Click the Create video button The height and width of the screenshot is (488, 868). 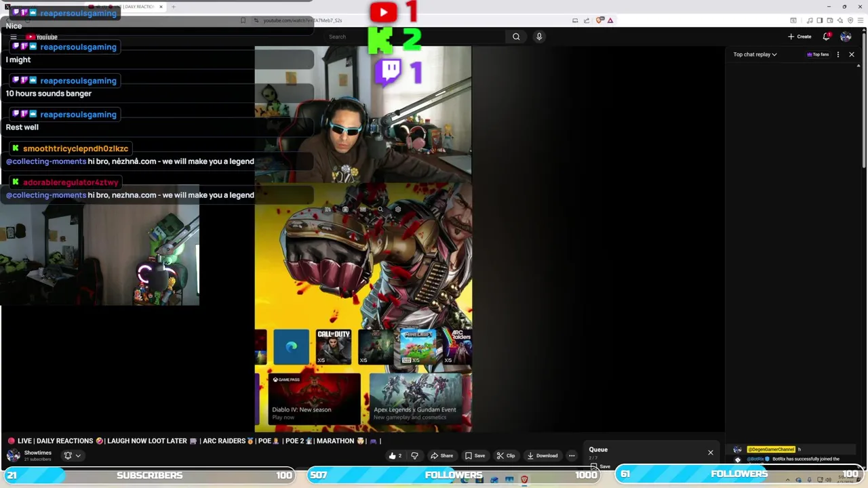(x=800, y=37)
